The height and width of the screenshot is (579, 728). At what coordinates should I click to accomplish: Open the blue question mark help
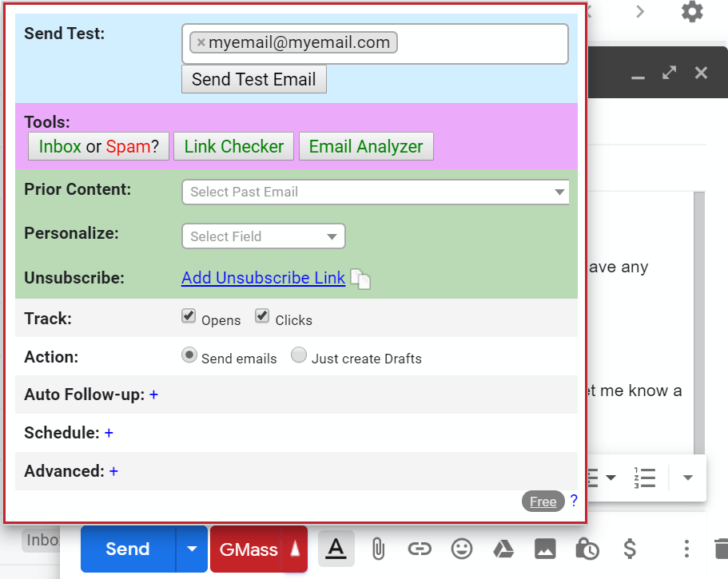(x=574, y=501)
